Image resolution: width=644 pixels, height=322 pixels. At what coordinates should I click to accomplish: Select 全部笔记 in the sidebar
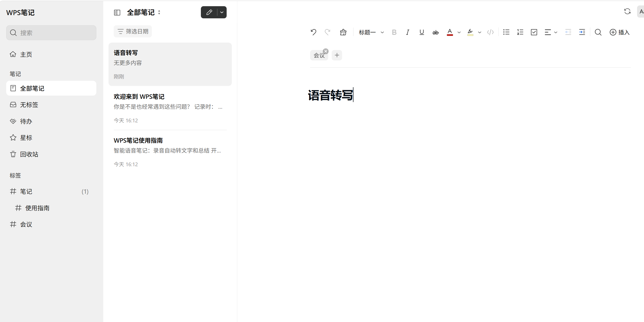[51, 88]
